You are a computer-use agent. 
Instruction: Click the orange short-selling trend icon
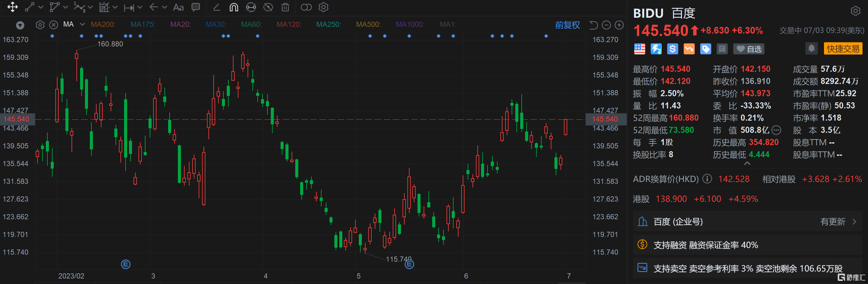[x=689, y=49]
